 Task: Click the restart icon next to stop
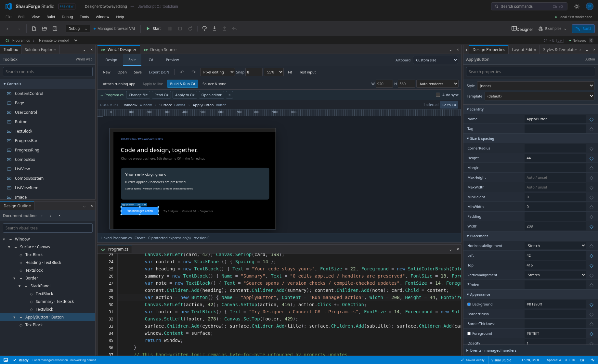190,29
